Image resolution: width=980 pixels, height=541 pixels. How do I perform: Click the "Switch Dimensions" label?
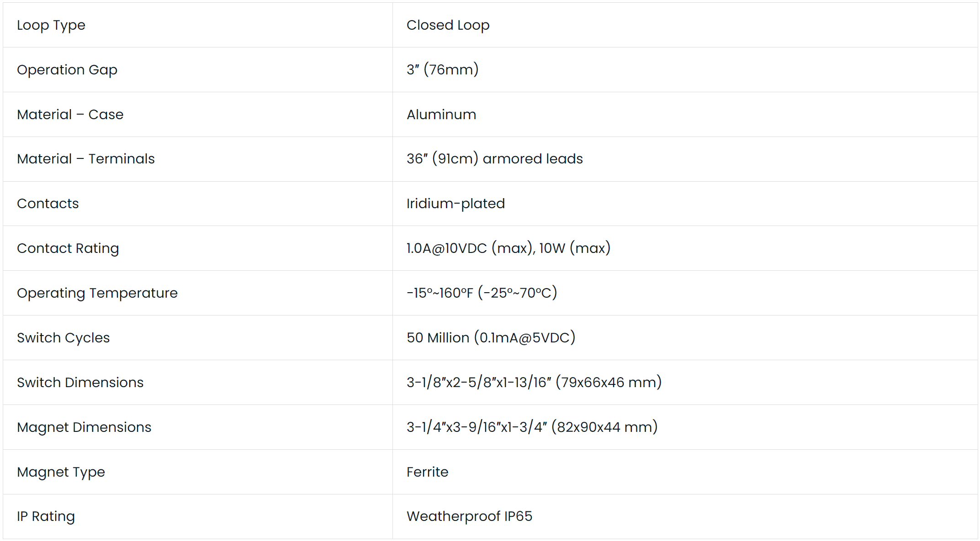coord(80,383)
